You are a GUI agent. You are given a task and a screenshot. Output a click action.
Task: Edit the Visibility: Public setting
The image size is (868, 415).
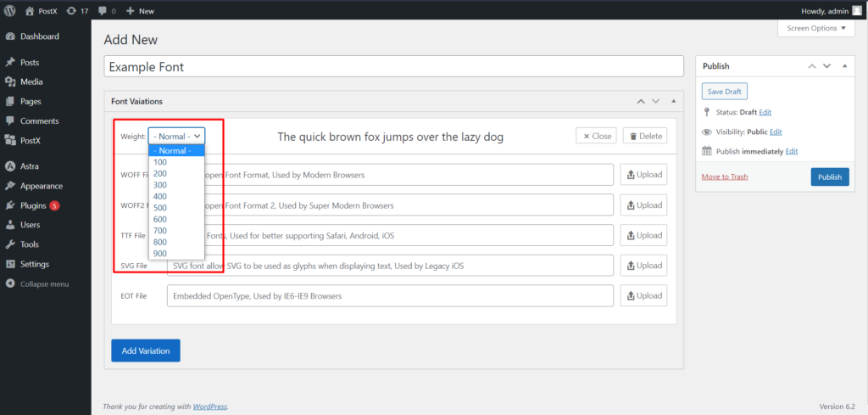click(x=776, y=132)
